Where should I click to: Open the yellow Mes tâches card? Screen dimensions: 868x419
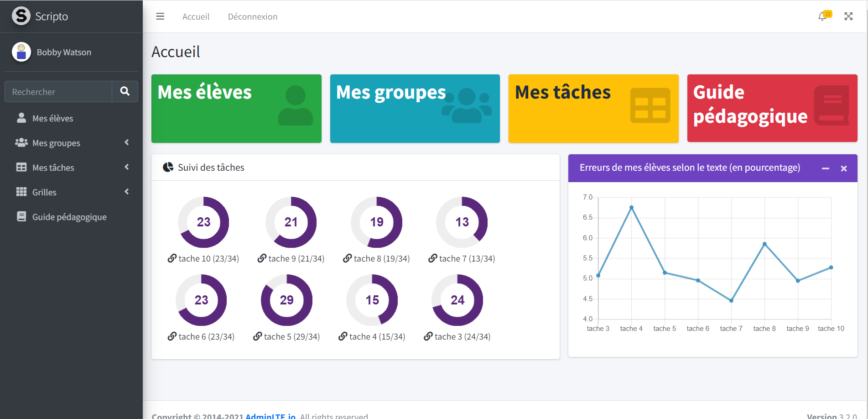tap(593, 109)
